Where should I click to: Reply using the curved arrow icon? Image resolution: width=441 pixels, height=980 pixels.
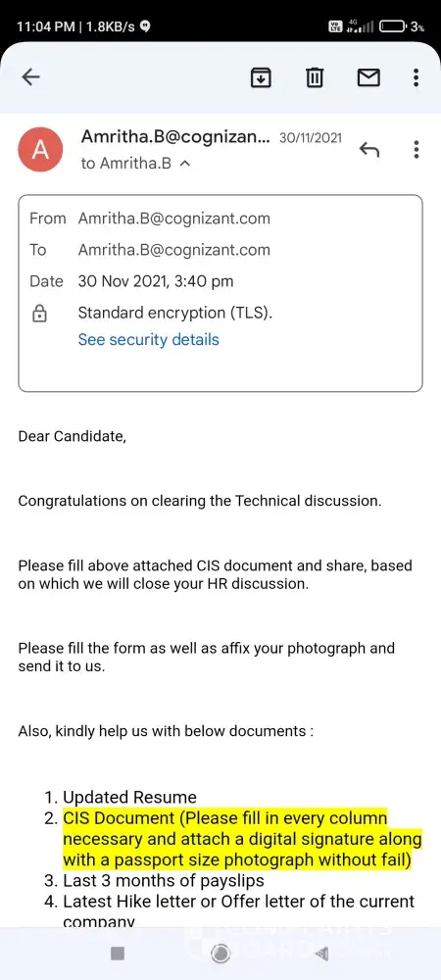coord(369,150)
